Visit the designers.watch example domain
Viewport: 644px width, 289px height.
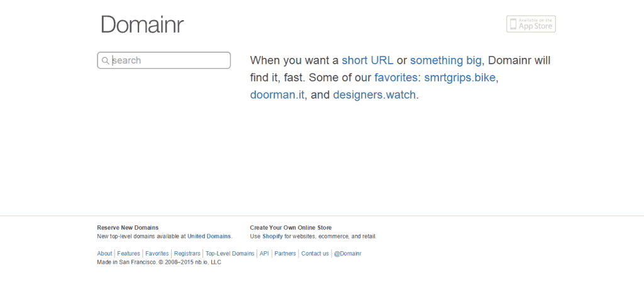[x=375, y=94]
